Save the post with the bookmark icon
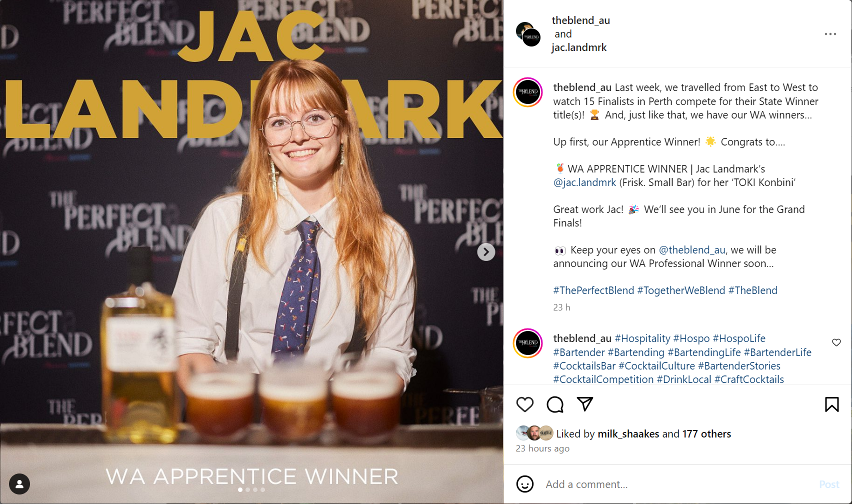This screenshot has width=852, height=504. pos(832,404)
